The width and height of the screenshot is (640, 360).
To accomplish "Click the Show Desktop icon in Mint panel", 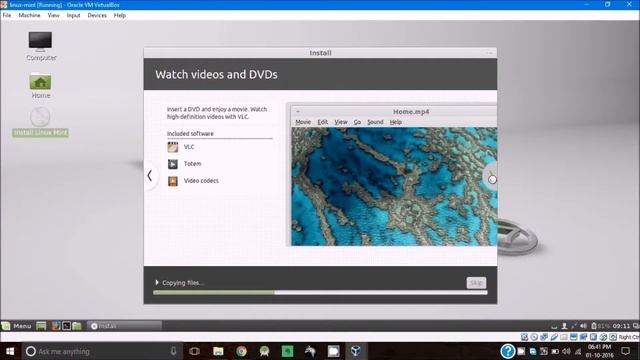I will (x=41, y=326).
